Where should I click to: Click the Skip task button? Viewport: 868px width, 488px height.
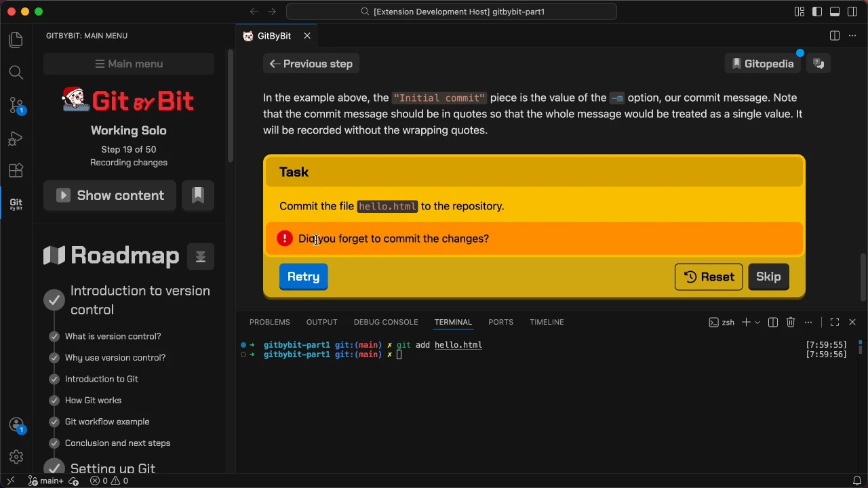pos(768,277)
